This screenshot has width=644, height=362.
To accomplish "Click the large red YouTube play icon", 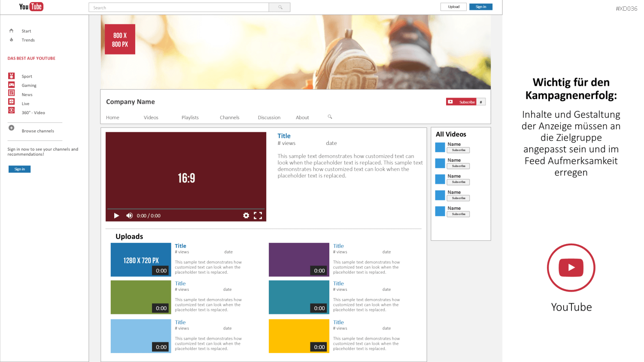I will coord(571,268).
